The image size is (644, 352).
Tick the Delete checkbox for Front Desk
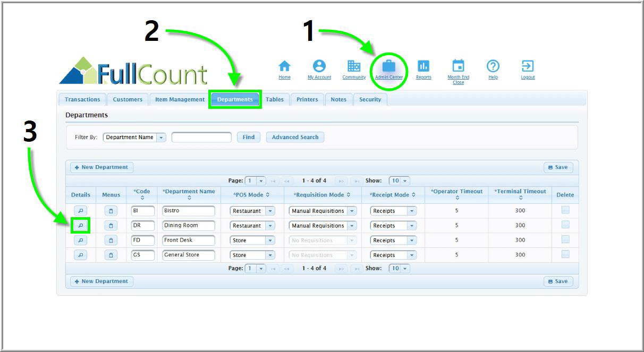tap(565, 239)
